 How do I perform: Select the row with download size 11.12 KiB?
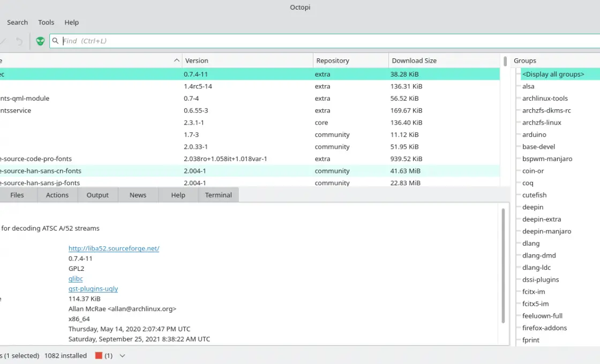(x=250, y=134)
